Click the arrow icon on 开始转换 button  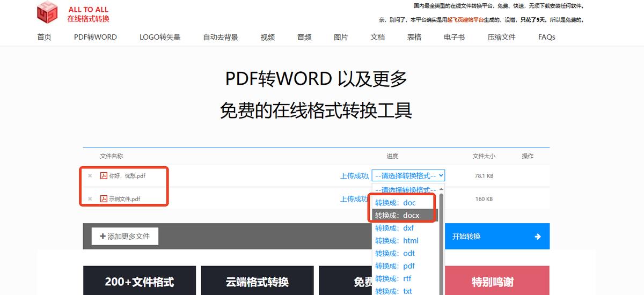[538, 237]
